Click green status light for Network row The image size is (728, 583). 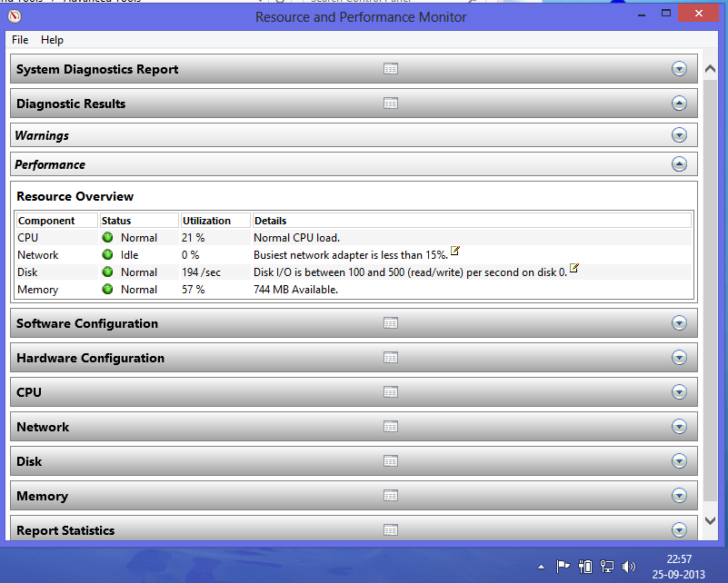pos(107,254)
